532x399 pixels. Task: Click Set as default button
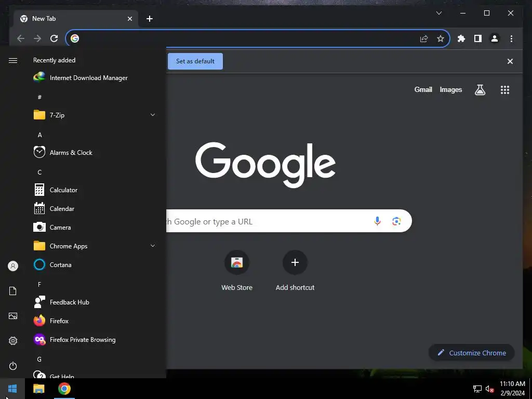point(195,61)
